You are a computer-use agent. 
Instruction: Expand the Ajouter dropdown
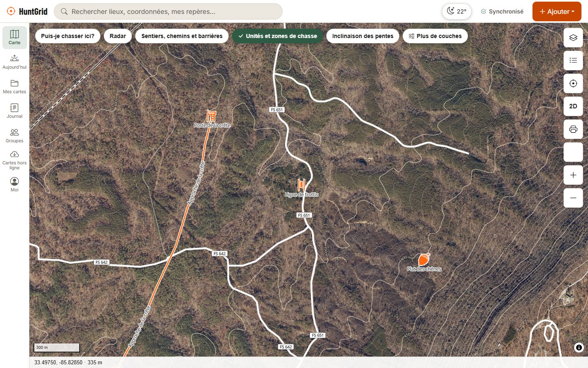tap(557, 11)
